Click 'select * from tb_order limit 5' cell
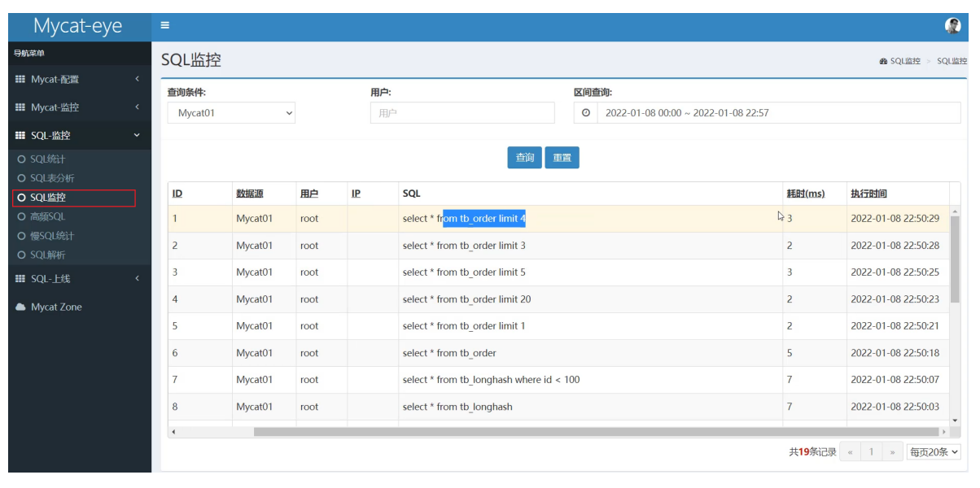The height and width of the screenshot is (488, 980). 590,272
